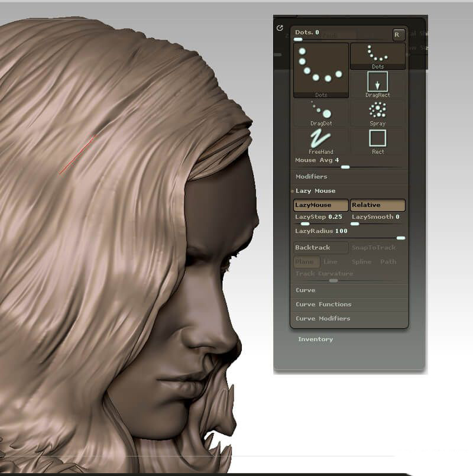473x476 pixels.
Task: Select the Rect stroke type
Action: 377,141
